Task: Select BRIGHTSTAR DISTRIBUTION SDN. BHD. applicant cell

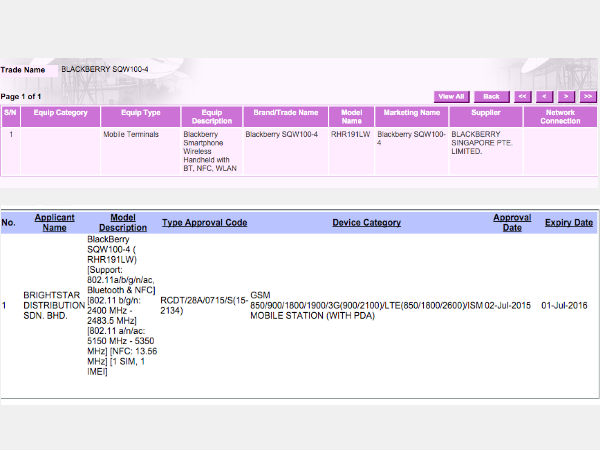Action: click(52, 305)
